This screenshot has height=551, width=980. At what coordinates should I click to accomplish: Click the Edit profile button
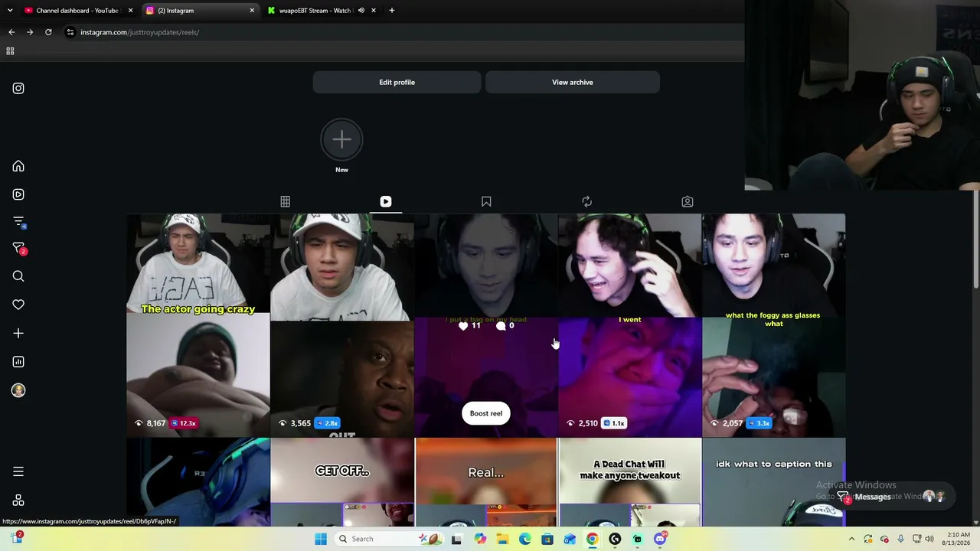[x=397, y=82]
